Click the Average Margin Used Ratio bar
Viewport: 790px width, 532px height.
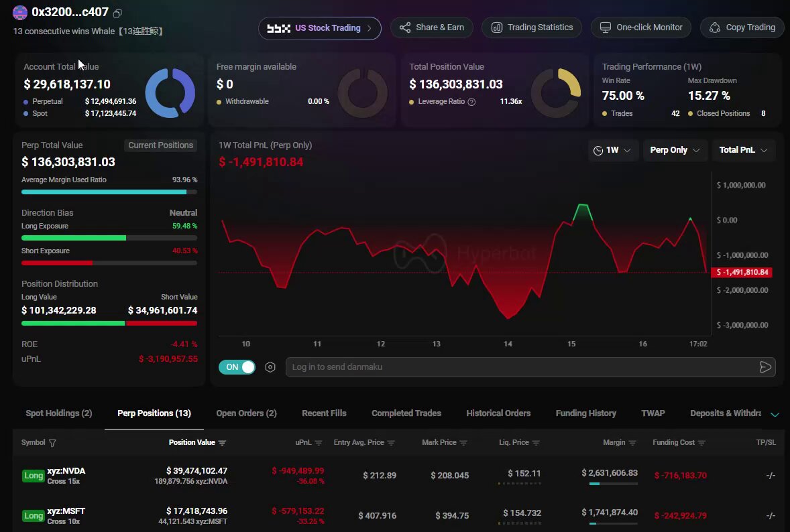pos(109,192)
